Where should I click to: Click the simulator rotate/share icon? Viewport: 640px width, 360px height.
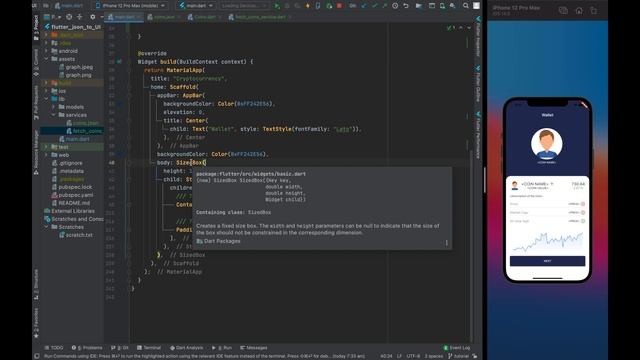(x=594, y=11)
